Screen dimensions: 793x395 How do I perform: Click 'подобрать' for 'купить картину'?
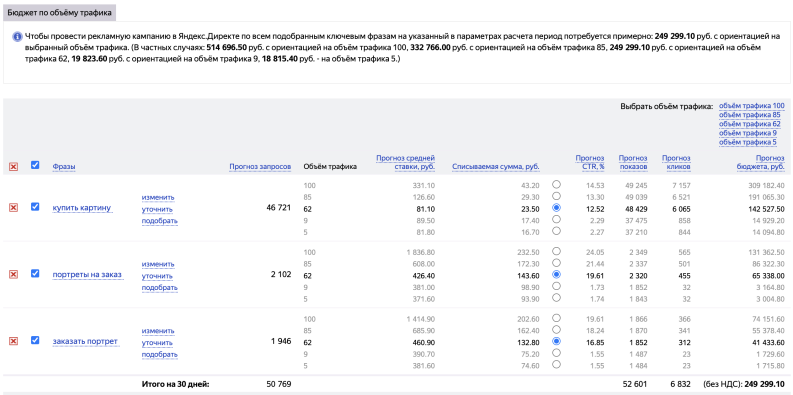(x=160, y=221)
